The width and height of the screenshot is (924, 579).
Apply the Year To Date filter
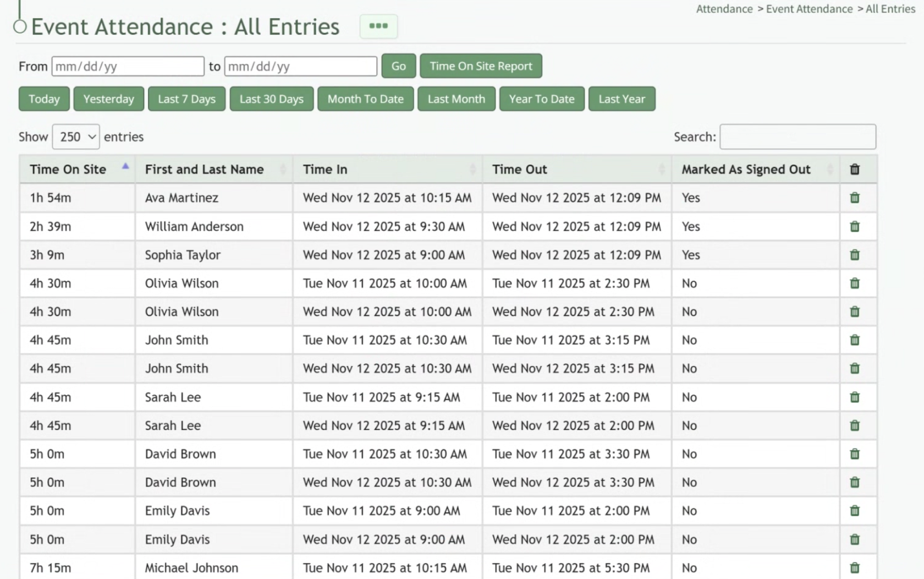(542, 99)
